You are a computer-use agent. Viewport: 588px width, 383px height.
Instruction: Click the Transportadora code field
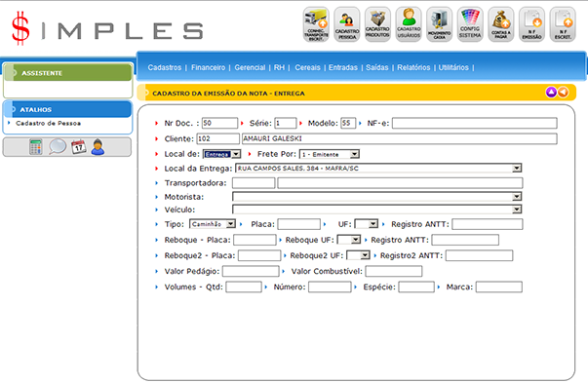(x=254, y=183)
